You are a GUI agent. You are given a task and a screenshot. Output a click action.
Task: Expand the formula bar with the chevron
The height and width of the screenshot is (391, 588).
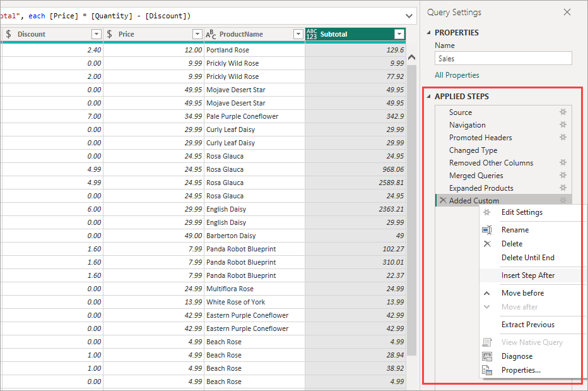pos(409,16)
